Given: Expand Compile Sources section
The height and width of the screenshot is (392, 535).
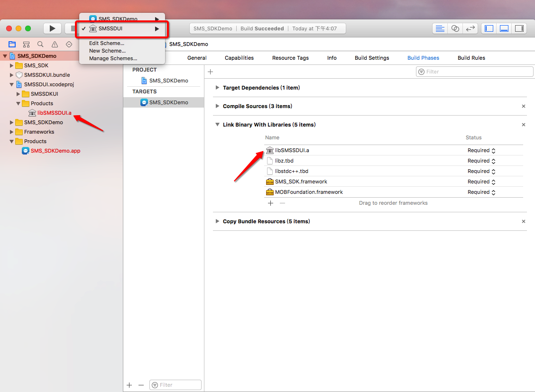Looking at the screenshot, I should (x=217, y=106).
